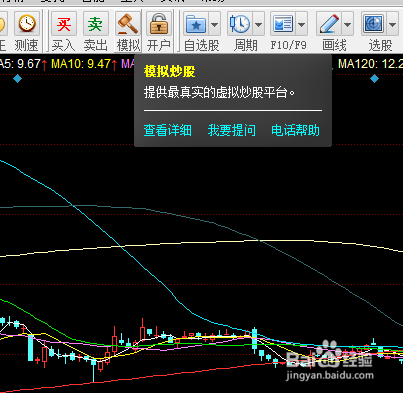Screen dimensions: 403x393
Task: Select the 画线 drawing pencil icon
Action: tap(329, 24)
